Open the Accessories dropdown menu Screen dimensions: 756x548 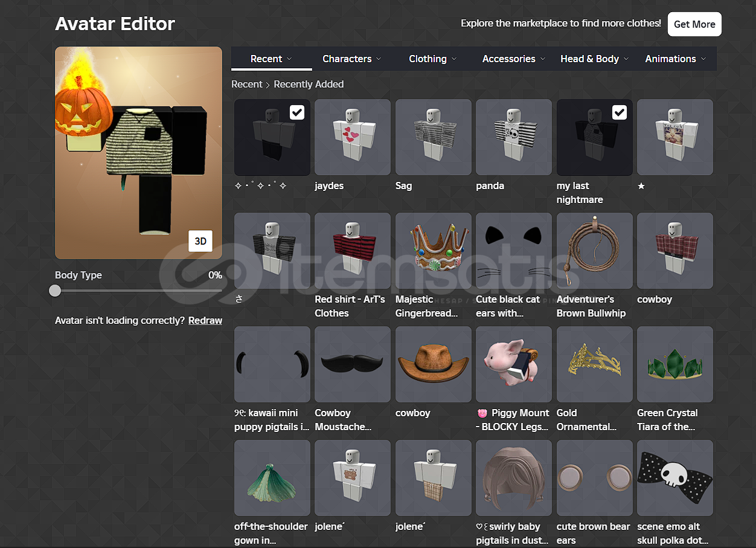pos(513,59)
